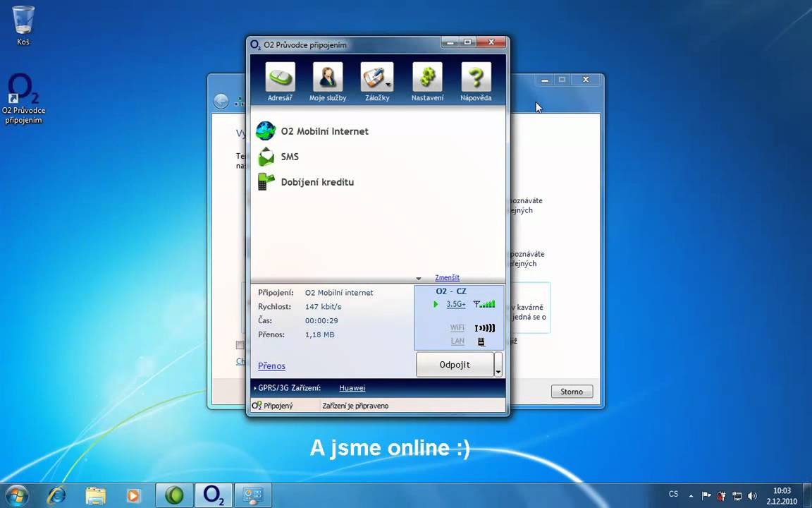Click the WiFi signal icon
812x508 pixels.
click(x=485, y=327)
